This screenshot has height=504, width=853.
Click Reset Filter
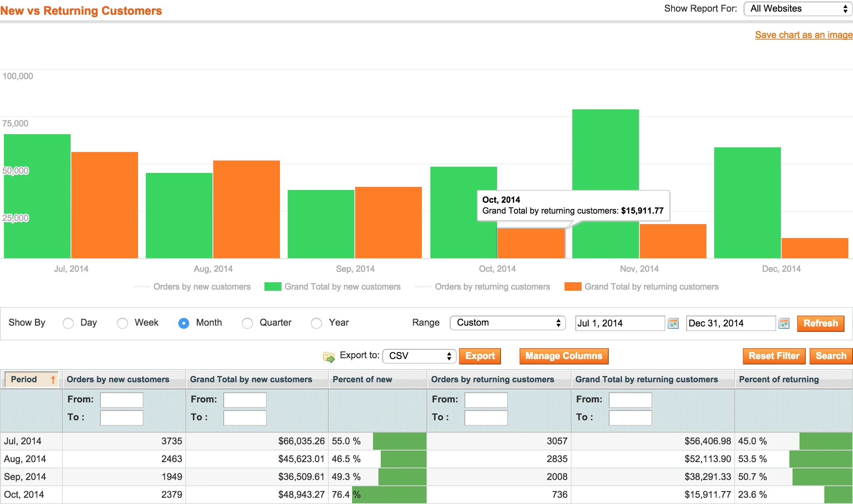click(774, 356)
